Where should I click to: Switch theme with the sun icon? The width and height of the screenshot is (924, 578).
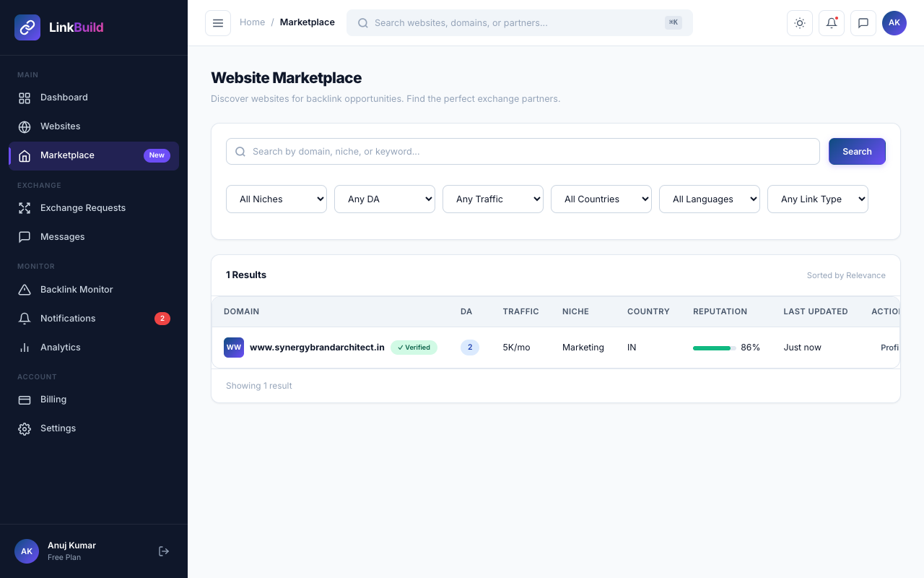click(x=800, y=23)
